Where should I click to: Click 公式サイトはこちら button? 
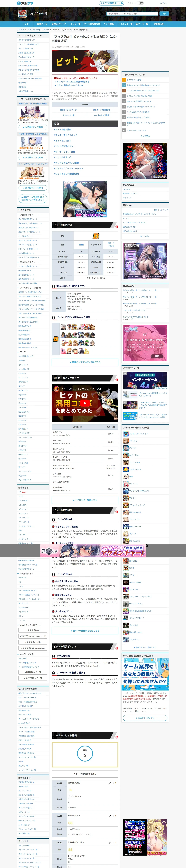pyautogui.click(x=145, y=718)
